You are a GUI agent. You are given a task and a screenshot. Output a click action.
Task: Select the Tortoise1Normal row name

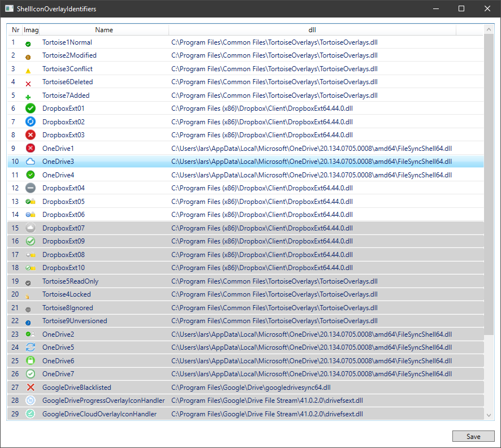tap(67, 42)
